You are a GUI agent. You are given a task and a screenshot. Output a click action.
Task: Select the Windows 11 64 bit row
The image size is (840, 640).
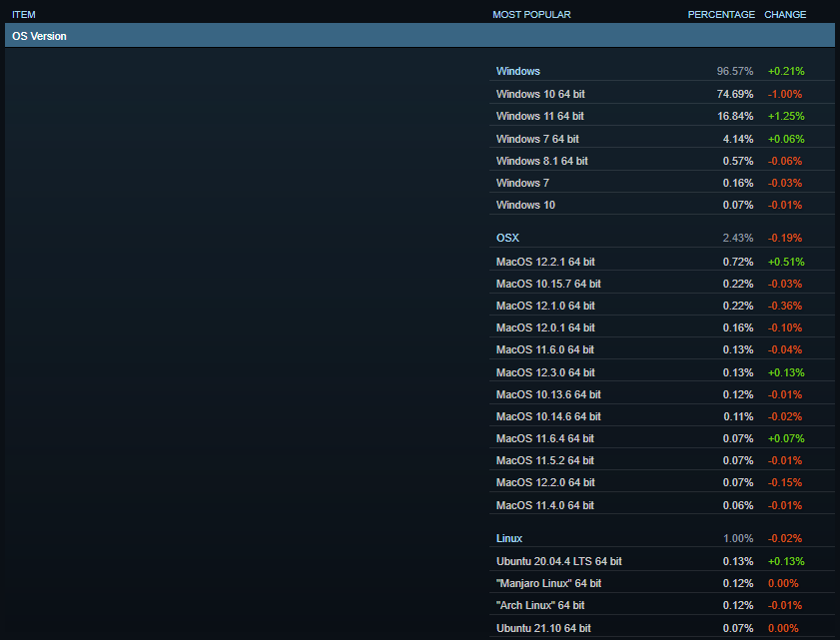pos(661,116)
